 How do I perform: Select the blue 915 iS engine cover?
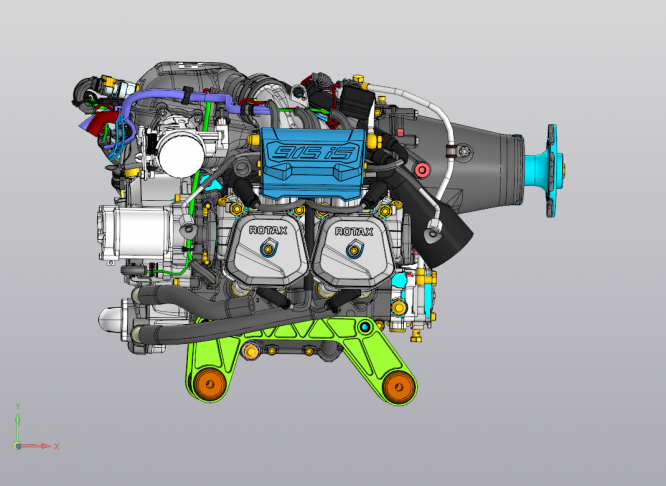pyautogui.click(x=313, y=164)
